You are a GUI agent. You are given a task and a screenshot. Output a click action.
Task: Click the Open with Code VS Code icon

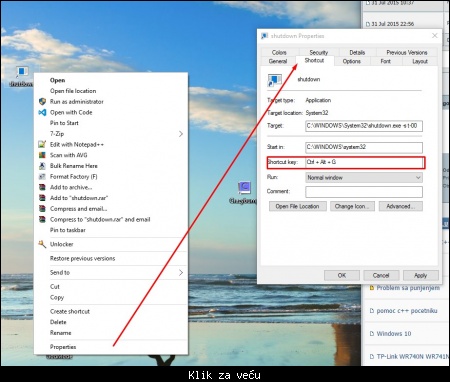[42, 112]
